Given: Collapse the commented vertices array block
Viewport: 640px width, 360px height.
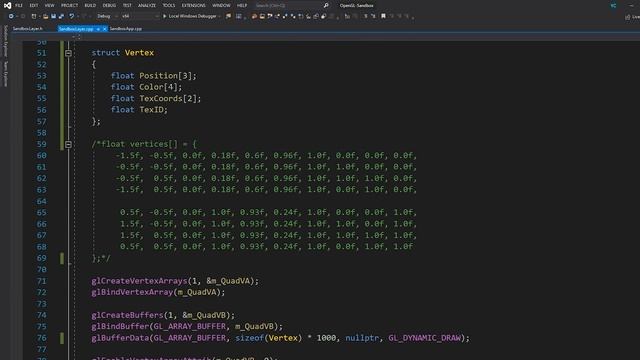Looking at the screenshot, I should tap(68, 144).
